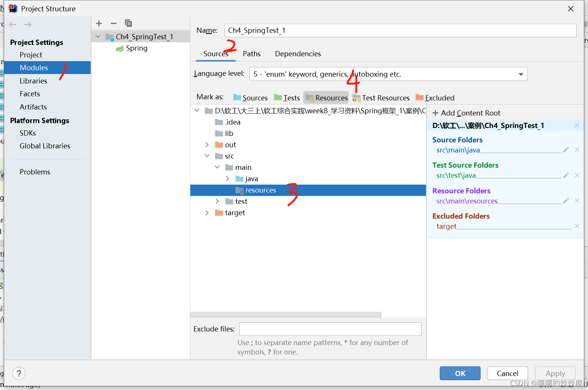
Task: Switch to the Dependencies tab
Action: [x=298, y=54]
